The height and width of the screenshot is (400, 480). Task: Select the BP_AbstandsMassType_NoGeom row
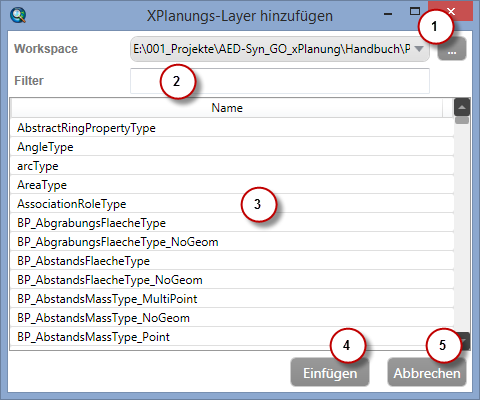tap(232, 318)
